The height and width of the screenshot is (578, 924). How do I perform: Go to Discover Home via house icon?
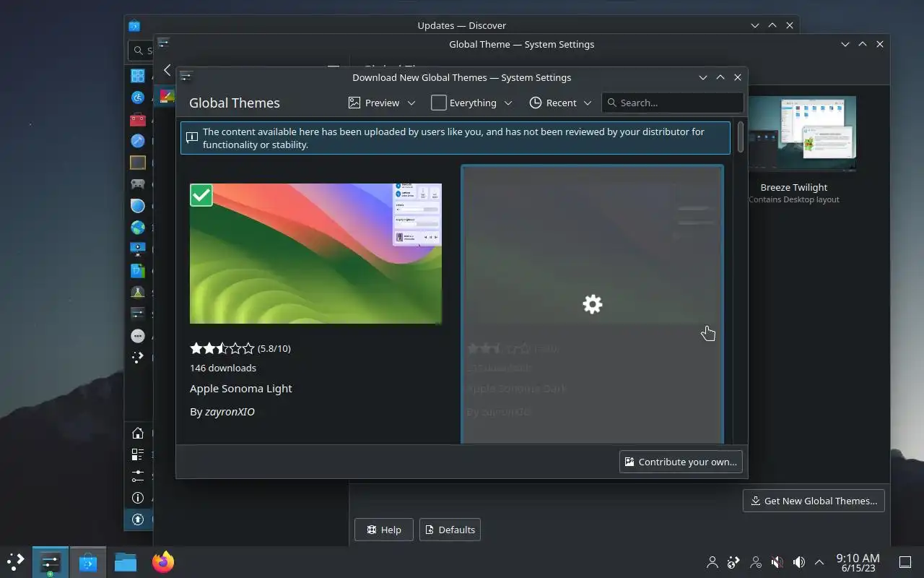[138, 433]
